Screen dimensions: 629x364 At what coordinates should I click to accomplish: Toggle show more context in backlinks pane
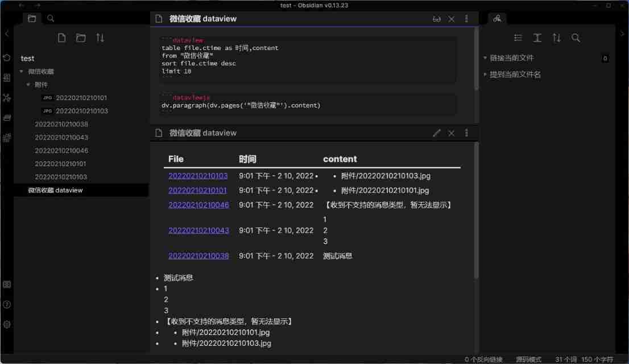point(537,38)
